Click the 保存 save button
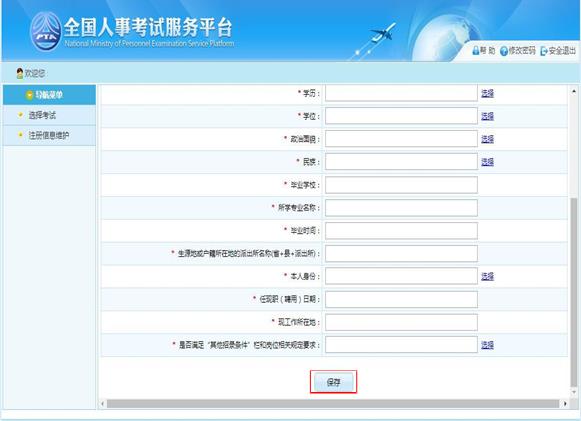The height and width of the screenshot is (421, 581). pyautogui.click(x=333, y=382)
